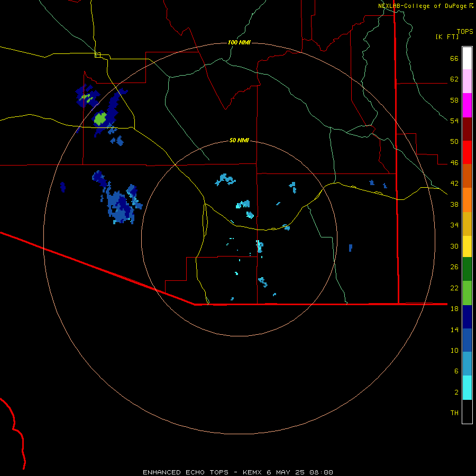
Task: Click the navy swatch beside the 14 label
Action: (x=467, y=317)
